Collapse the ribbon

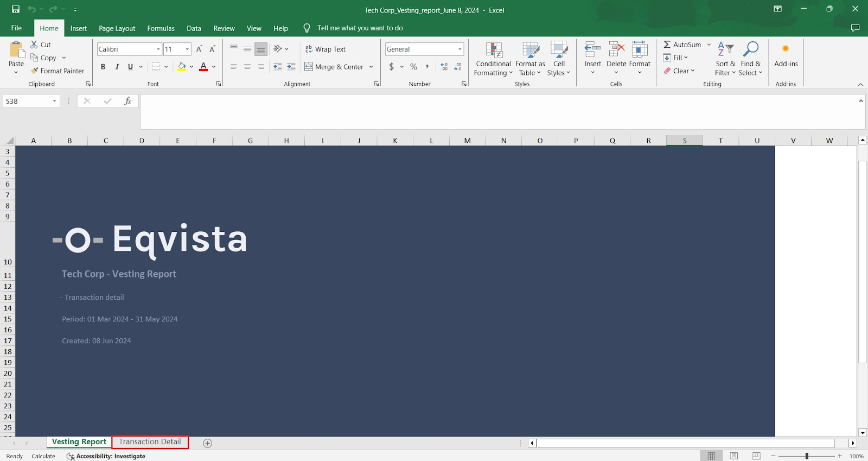[x=860, y=84]
